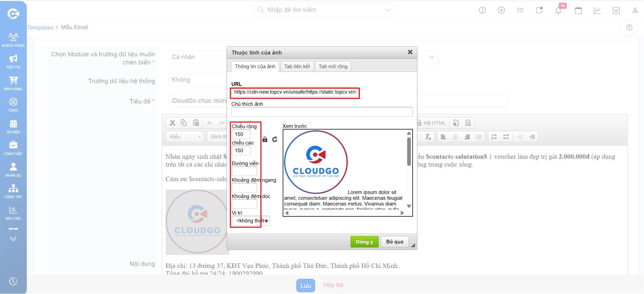Screen dimensions: 644x294
Task: Click the image URL input field
Action: click(295, 92)
